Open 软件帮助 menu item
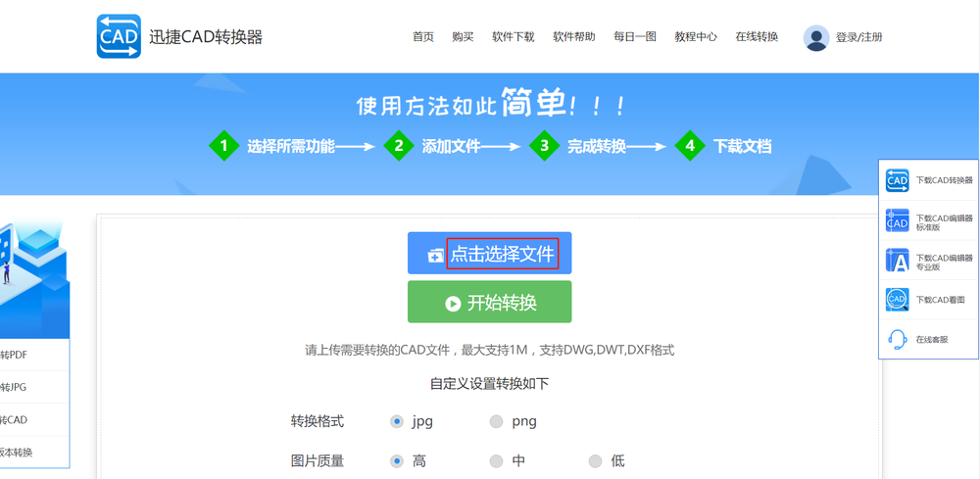 573,37
